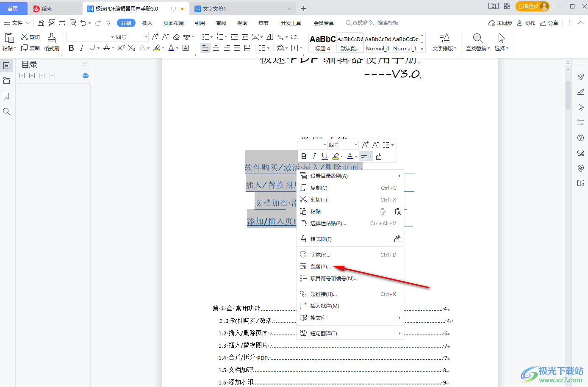Apply the 标题 4 heading style
The height and width of the screenshot is (387, 588).
(323, 42)
